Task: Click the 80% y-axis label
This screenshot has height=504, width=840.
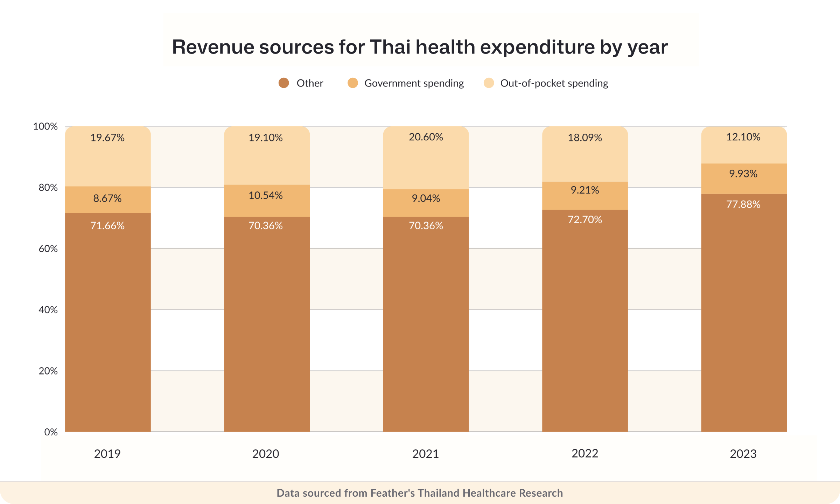Action: 48,188
